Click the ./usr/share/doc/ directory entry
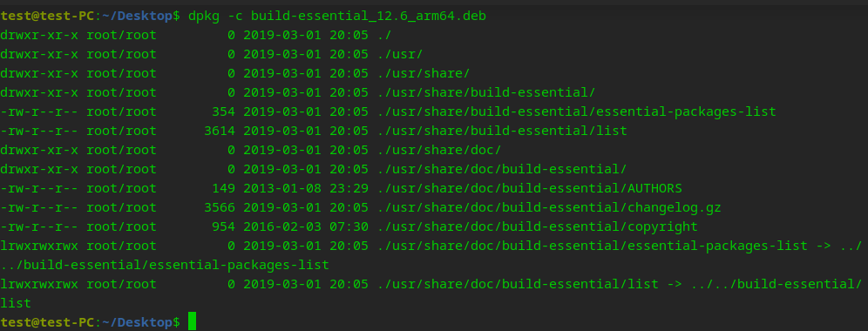This screenshot has width=868, height=331. pyautogui.click(x=439, y=150)
